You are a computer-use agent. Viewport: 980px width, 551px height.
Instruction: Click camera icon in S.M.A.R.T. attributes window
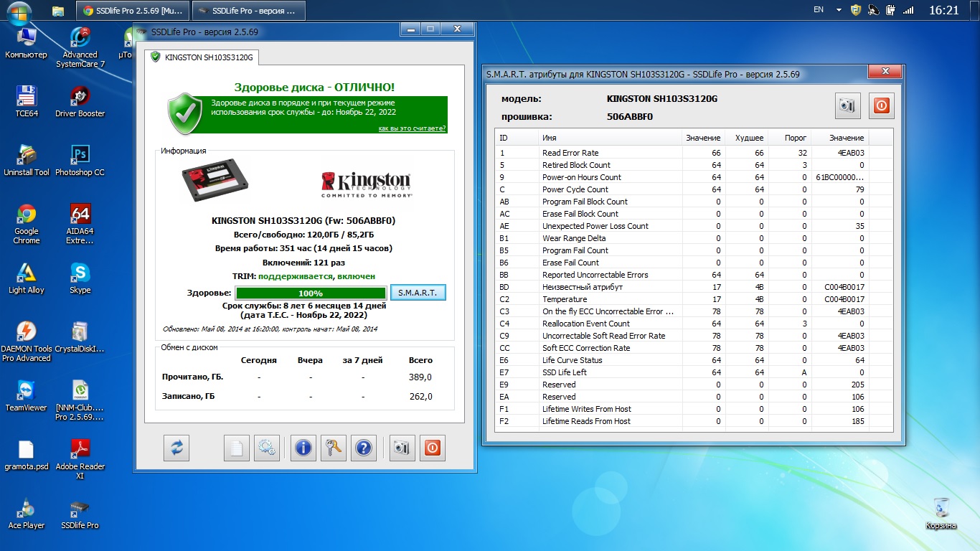pos(848,105)
